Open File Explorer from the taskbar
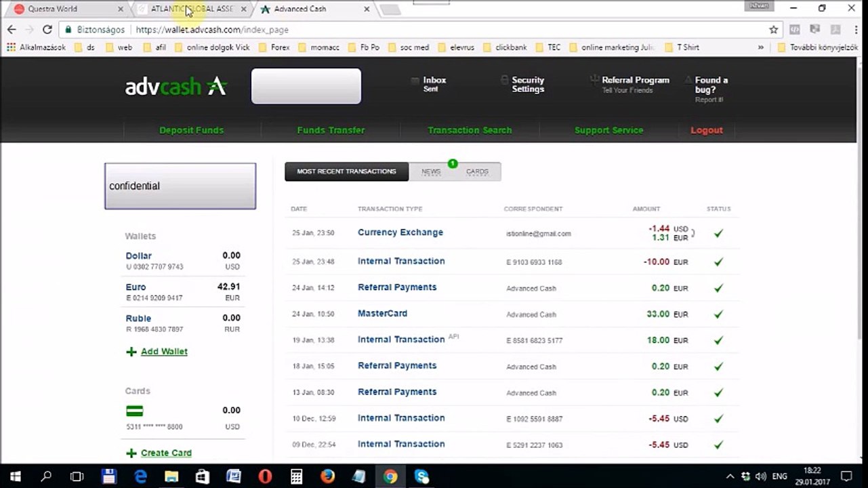Image resolution: width=868 pixels, height=488 pixels. [171, 476]
